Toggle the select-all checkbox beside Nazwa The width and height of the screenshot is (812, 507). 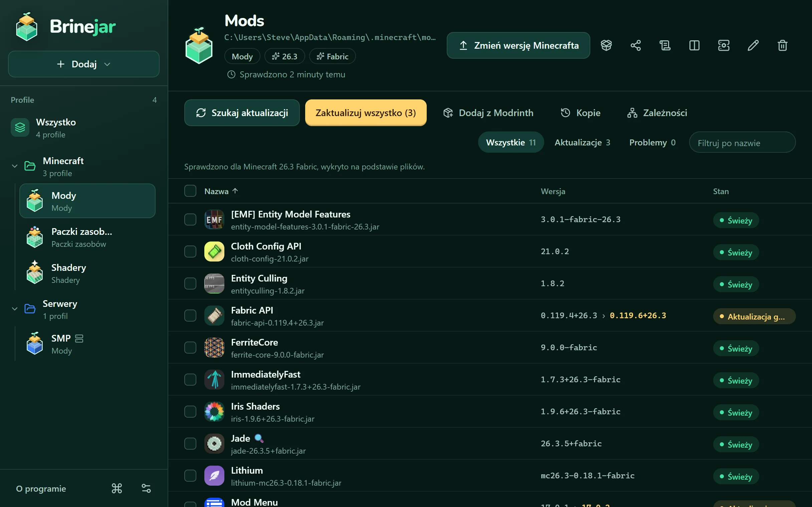click(190, 191)
